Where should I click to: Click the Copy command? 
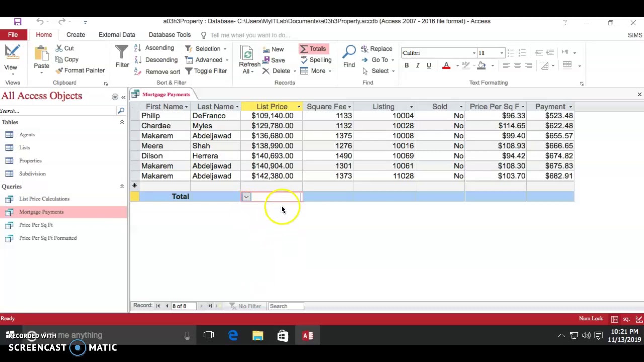(67, 59)
